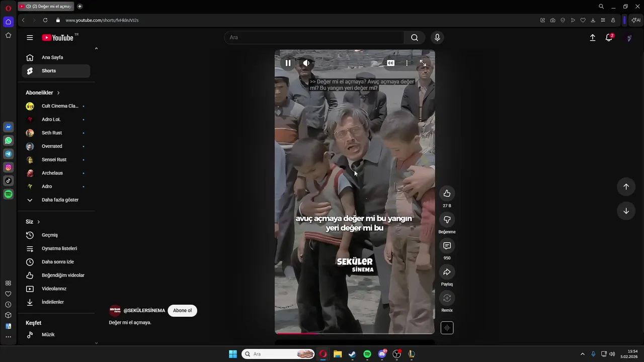Open Messenger in Opera sidebar
This screenshot has height=362, width=644.
[x=9, y=127]
